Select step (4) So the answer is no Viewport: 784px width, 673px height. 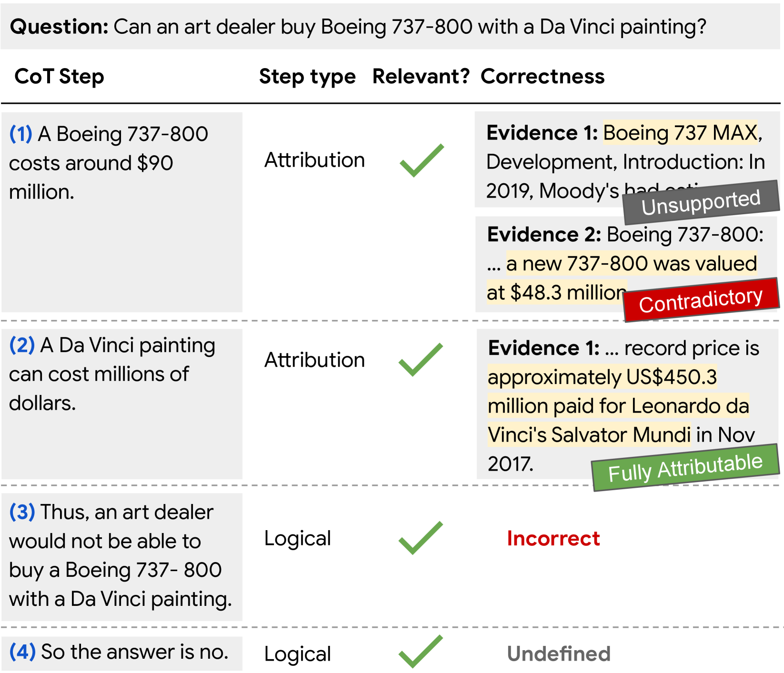(x=121, y=653)
